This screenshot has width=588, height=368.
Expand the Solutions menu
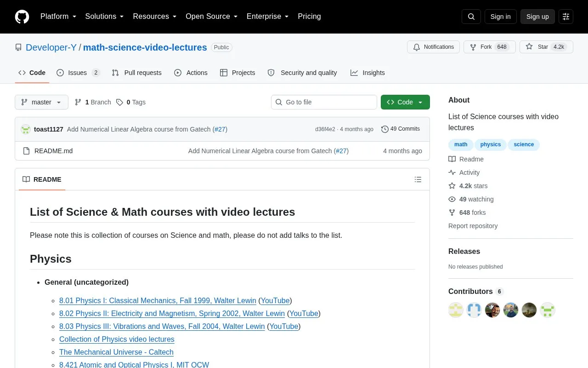[x=104, y=17]
